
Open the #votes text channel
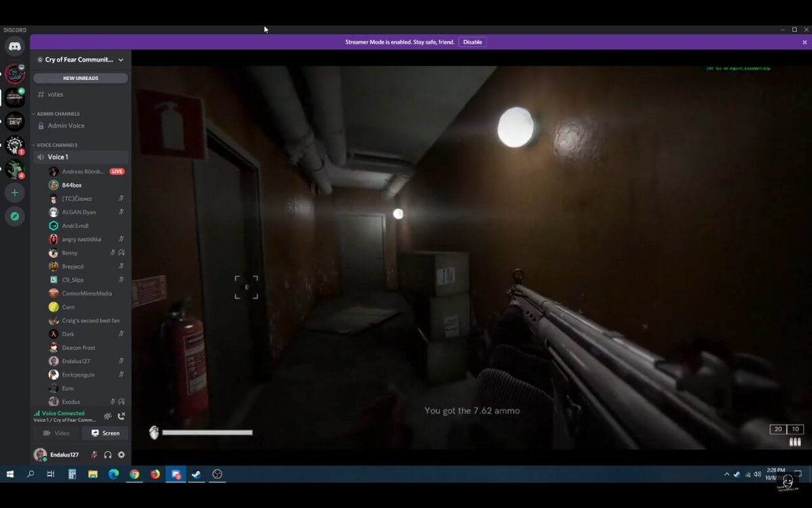[81, 94]
